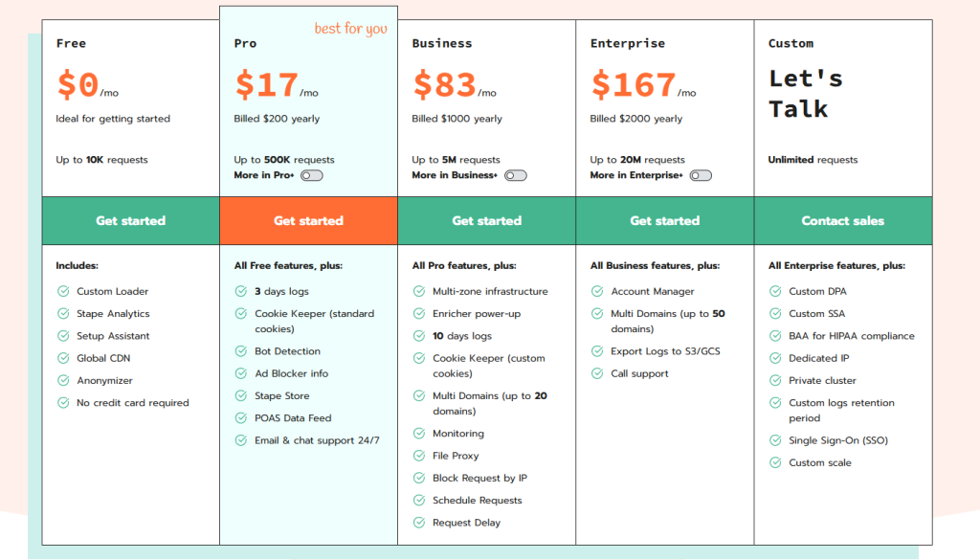980x560 pixels.
Task: Select the Pro plan heading
Action: tap(245, 43)
